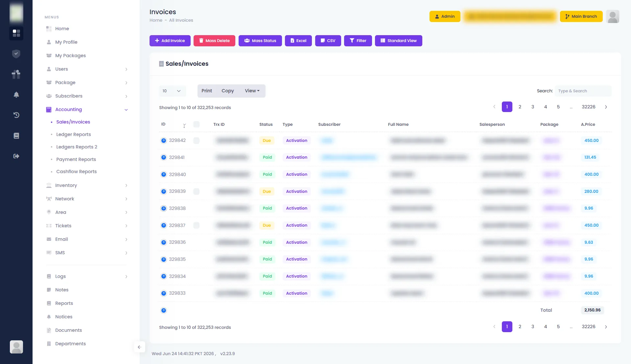Click the Print button
Screen dimensions: 631x364
pyautogui.click(x=207, y=91)
